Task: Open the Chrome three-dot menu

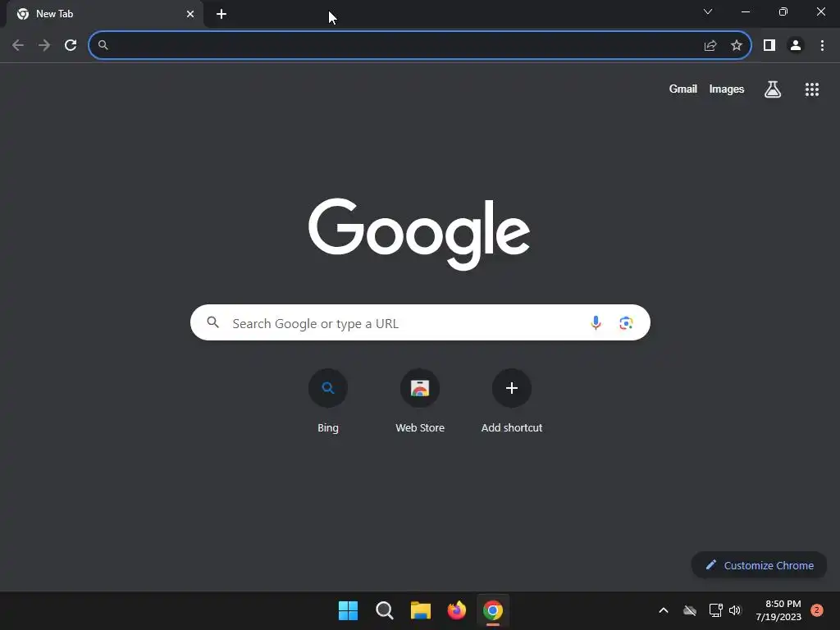Action: click(822, 46)
